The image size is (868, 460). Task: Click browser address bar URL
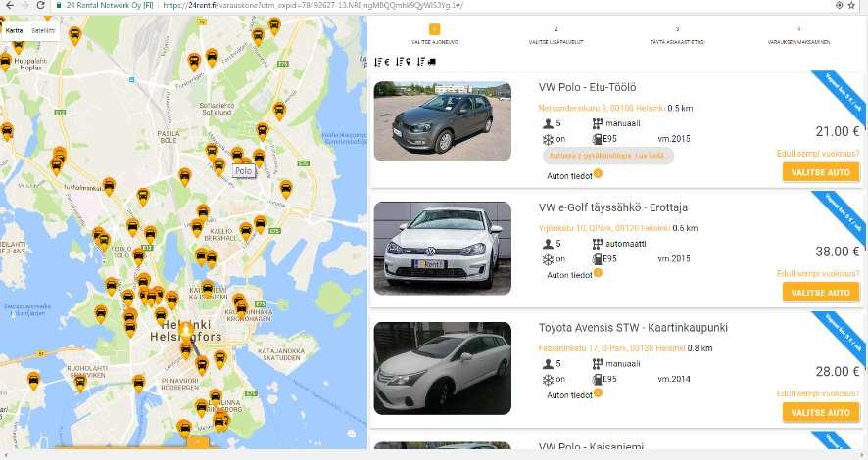[x=313, y=5]
